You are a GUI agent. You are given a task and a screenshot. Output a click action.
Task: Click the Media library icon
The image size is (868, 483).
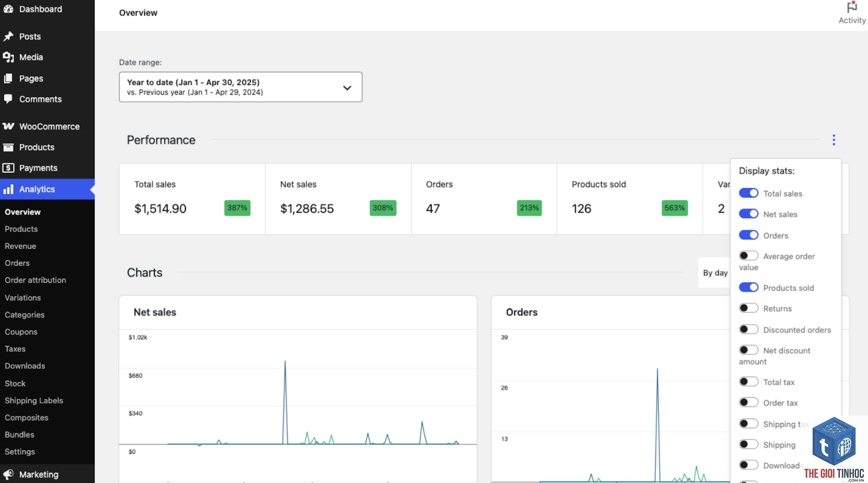pyautogui.click(x=8, y=57)
